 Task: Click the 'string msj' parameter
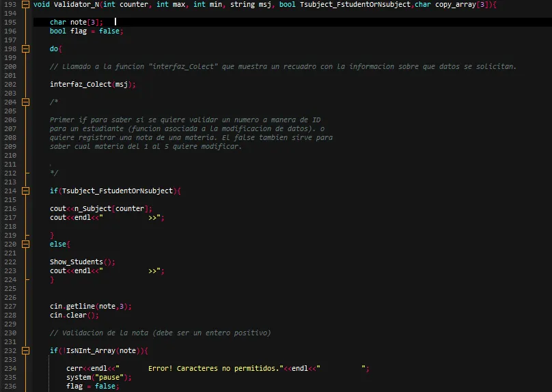click(250, 5)
